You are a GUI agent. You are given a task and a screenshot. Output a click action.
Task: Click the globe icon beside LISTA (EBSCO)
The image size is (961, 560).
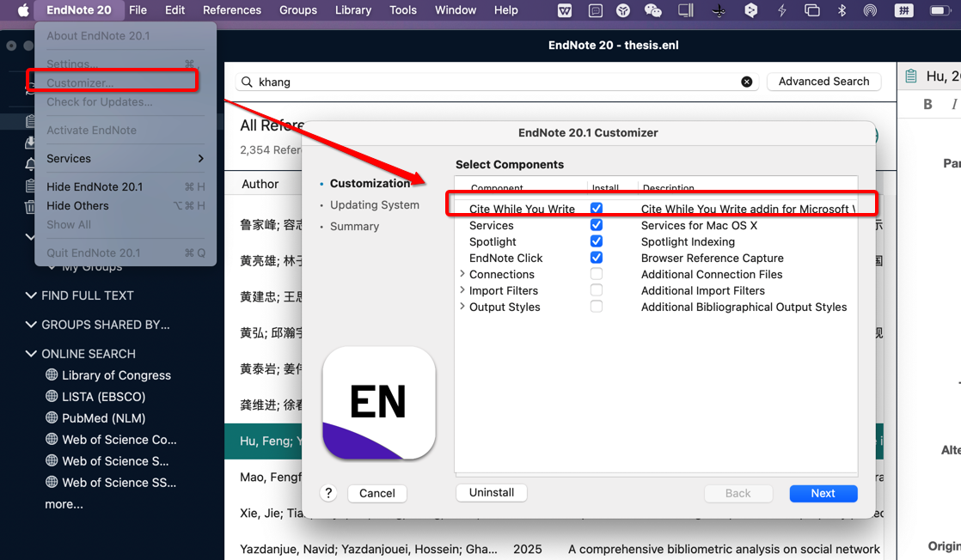(x=52, y=396)
